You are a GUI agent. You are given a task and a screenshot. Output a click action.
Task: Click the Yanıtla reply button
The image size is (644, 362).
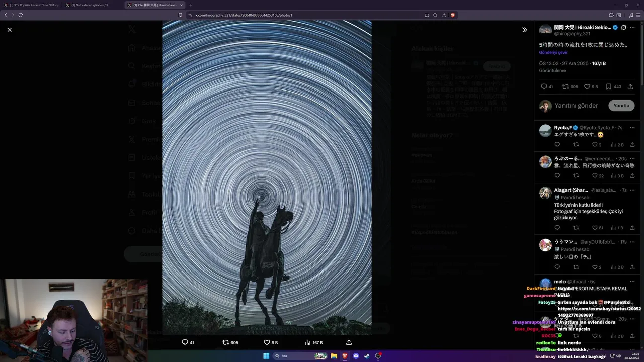click(x=621, y=106)
